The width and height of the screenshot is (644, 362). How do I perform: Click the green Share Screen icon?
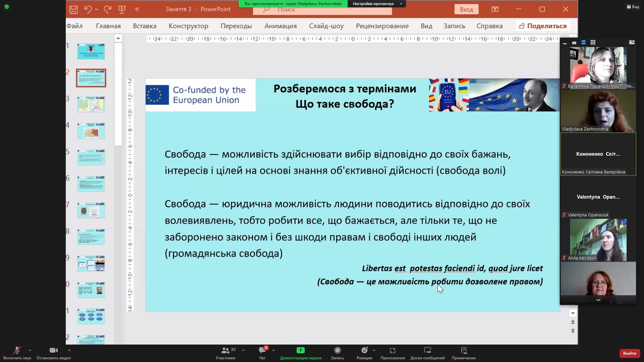tap(300, 351)
